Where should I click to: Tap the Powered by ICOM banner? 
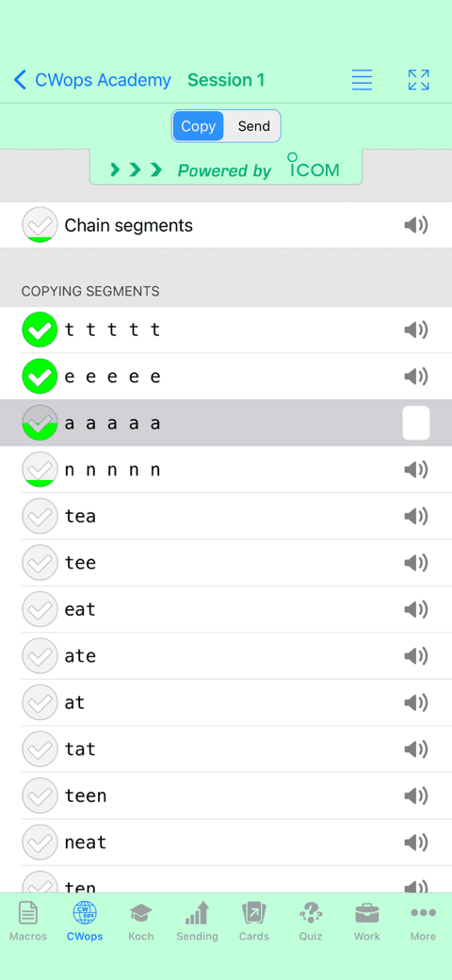226,168
